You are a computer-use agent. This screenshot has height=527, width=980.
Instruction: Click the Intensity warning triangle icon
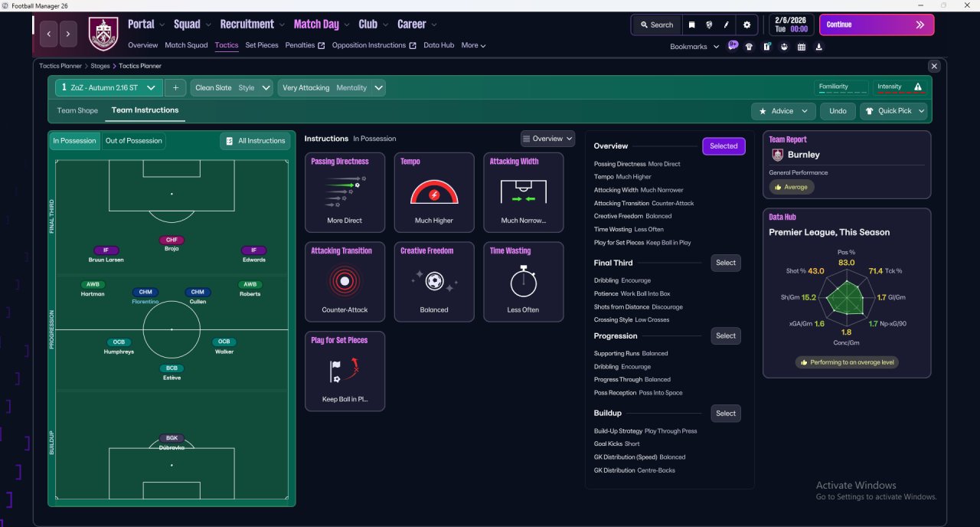[x=918, y=87]
